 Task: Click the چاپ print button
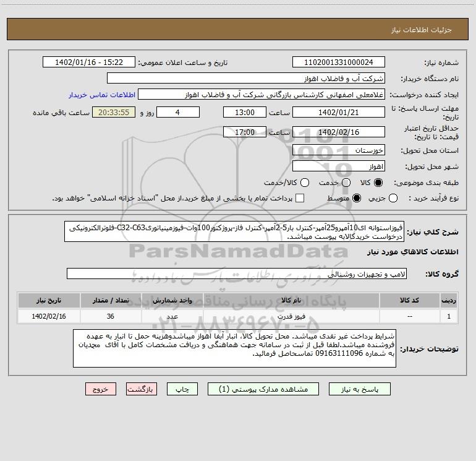pyautogui.click(x=182, y=389)
